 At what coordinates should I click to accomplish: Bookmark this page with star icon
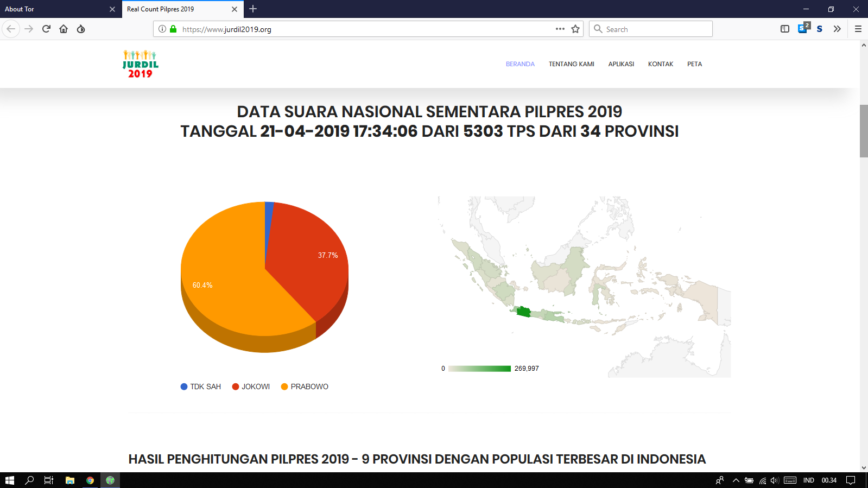(x=575, y=29)
